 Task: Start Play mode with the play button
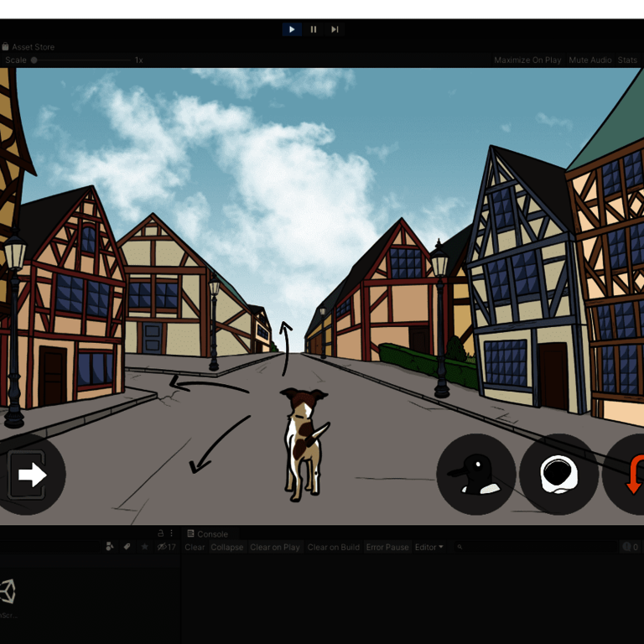pos(292,29)
